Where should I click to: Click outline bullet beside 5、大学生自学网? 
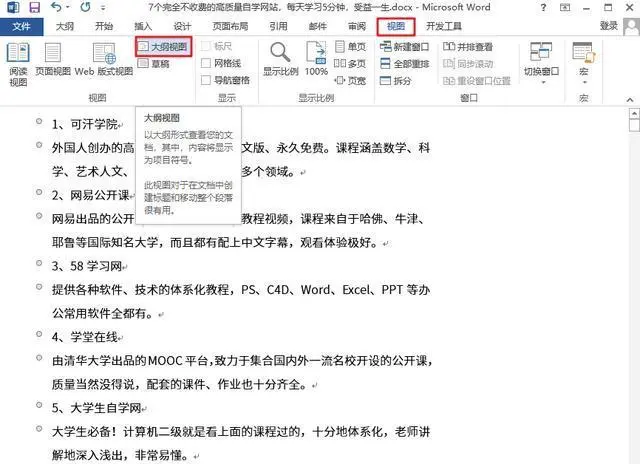pyautogui.click(x=39, y=405)
